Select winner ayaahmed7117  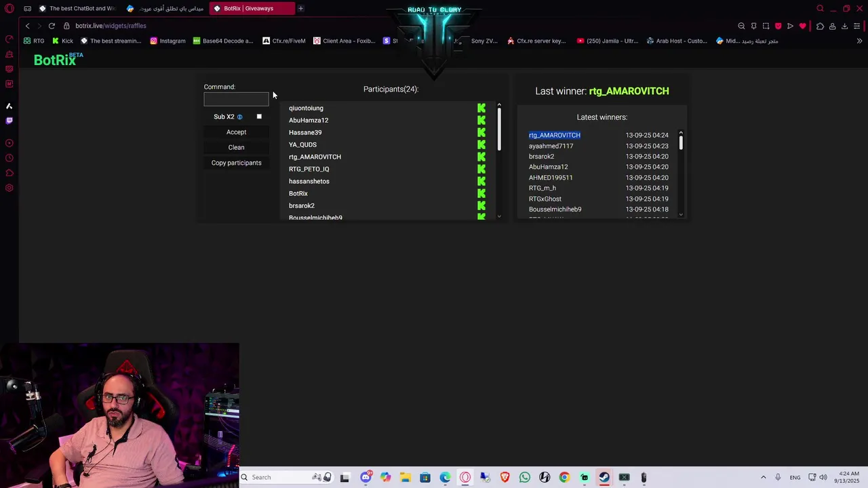coord(551,146)
